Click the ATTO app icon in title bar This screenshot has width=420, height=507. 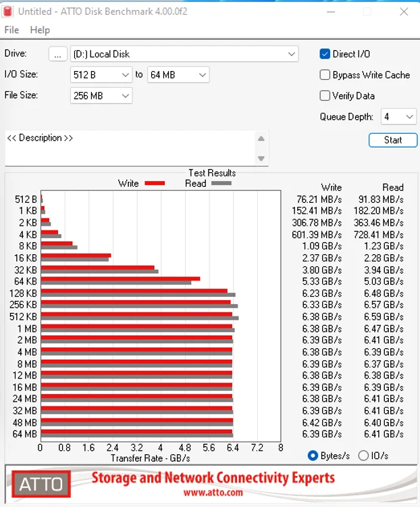[7, 11]
